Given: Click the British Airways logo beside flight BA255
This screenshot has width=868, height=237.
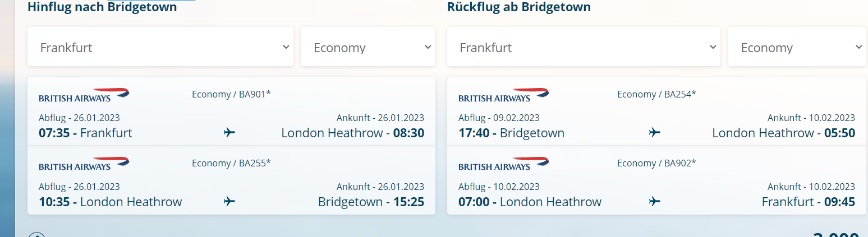Looking at the screenshot, I should 84,164.
